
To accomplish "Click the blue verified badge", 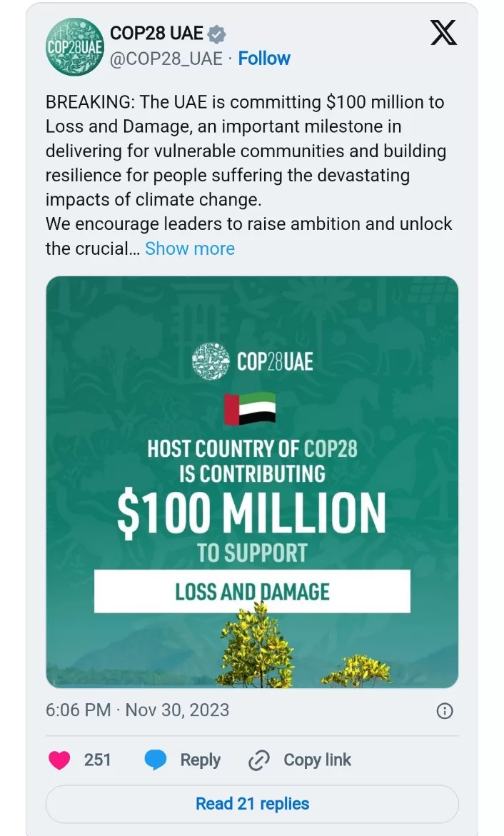I will click(x=217, y=34).
